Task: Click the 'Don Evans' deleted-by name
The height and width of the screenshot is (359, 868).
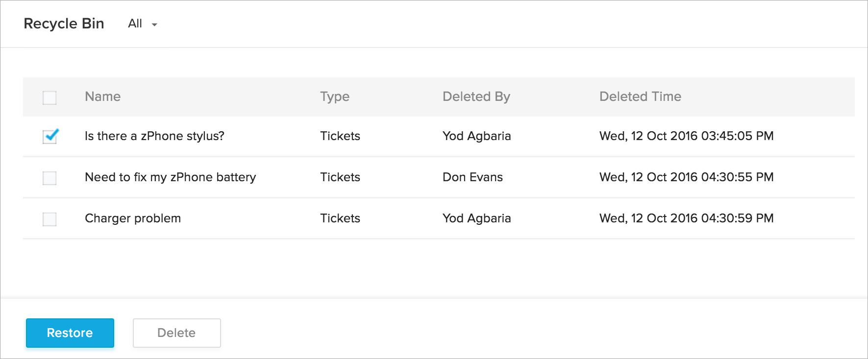Action: [472, 177]
